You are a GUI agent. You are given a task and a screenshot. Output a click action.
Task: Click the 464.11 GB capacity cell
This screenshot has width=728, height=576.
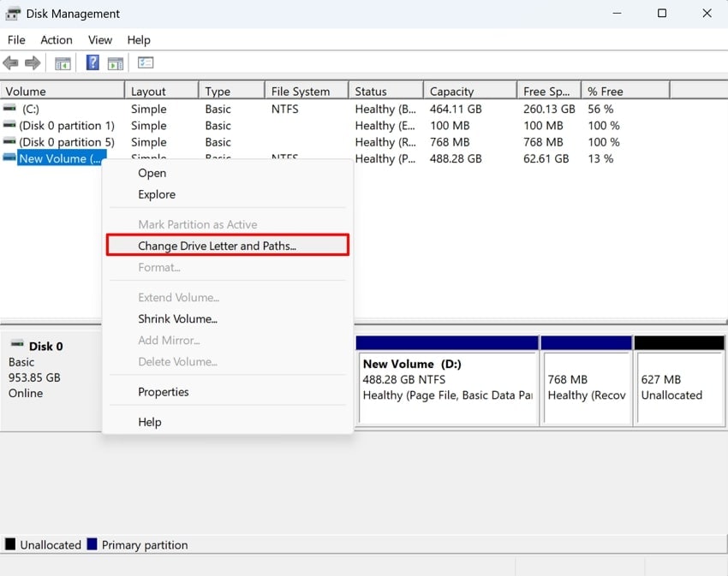tap(456, 109)
